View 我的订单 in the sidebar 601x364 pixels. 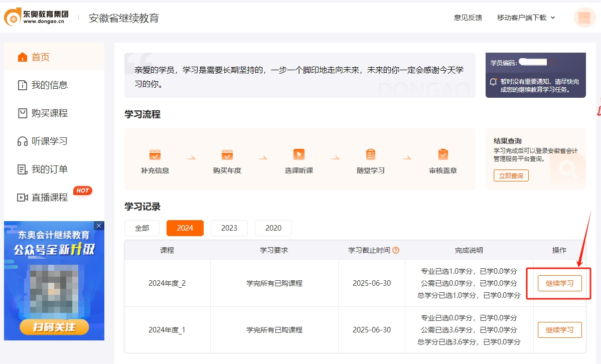(49, 169)
